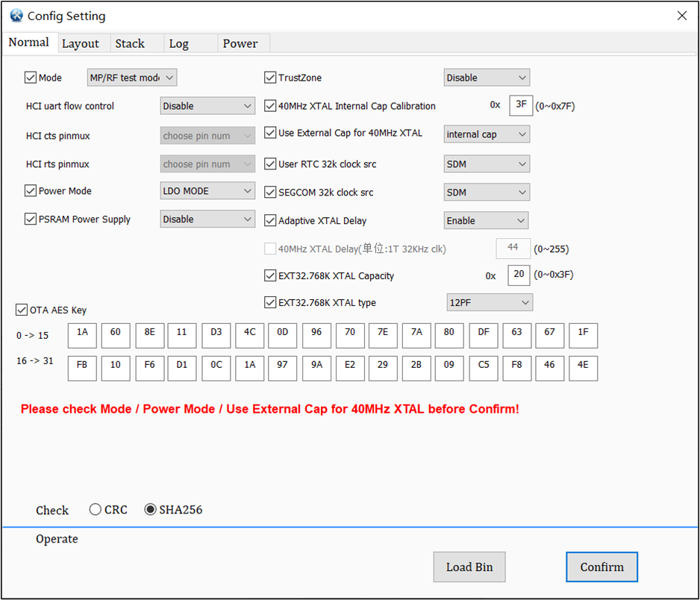Open the HCI uart flow control dropdown
Image resolution: width=700 pixels, height=600 pixels.
[x=207, y=106]
